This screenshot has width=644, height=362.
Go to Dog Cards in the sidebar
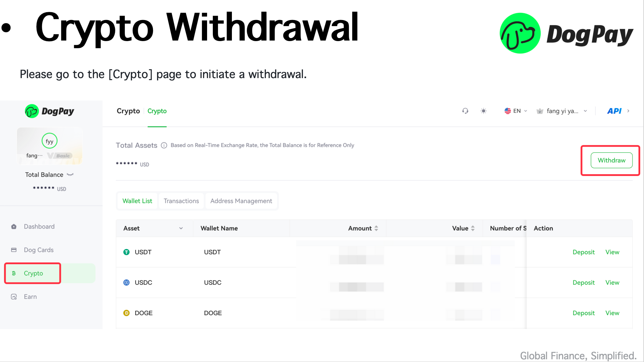point(39,250)
